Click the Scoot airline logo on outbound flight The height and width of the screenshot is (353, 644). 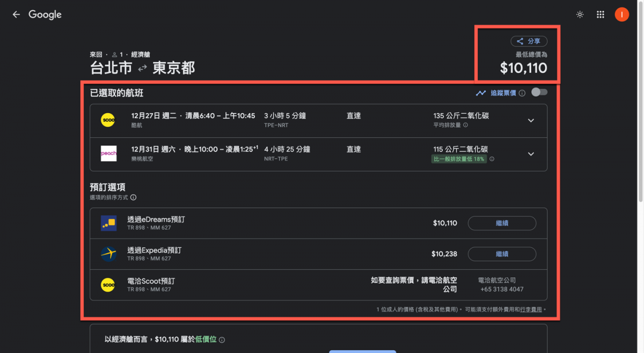[108, 121]
